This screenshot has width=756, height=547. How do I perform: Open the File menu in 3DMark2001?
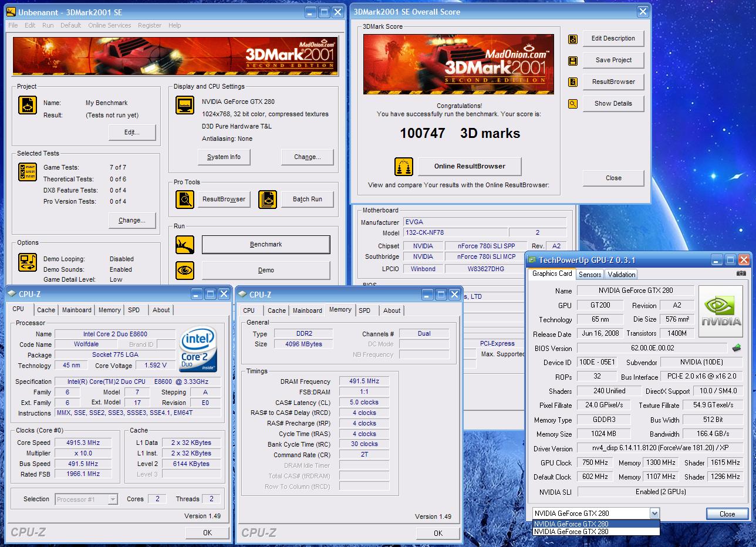(x=13, y=25)
